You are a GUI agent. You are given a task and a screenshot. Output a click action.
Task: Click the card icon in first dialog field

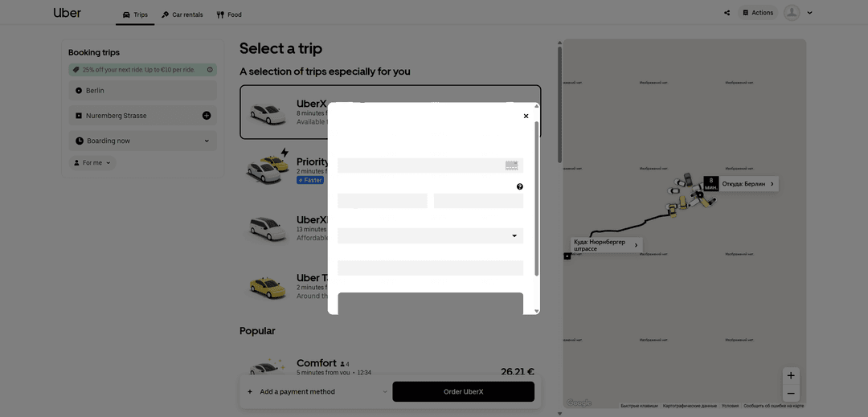(511, 166)
